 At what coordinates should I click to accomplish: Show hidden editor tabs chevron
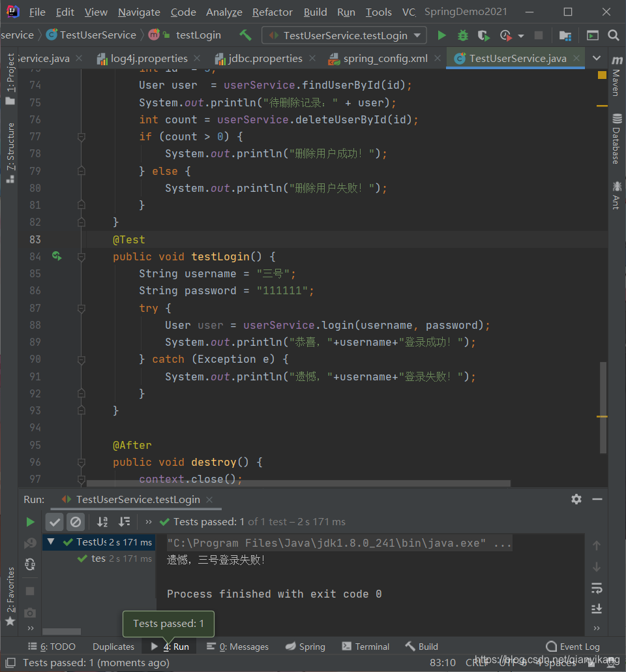tap(597, 58)
